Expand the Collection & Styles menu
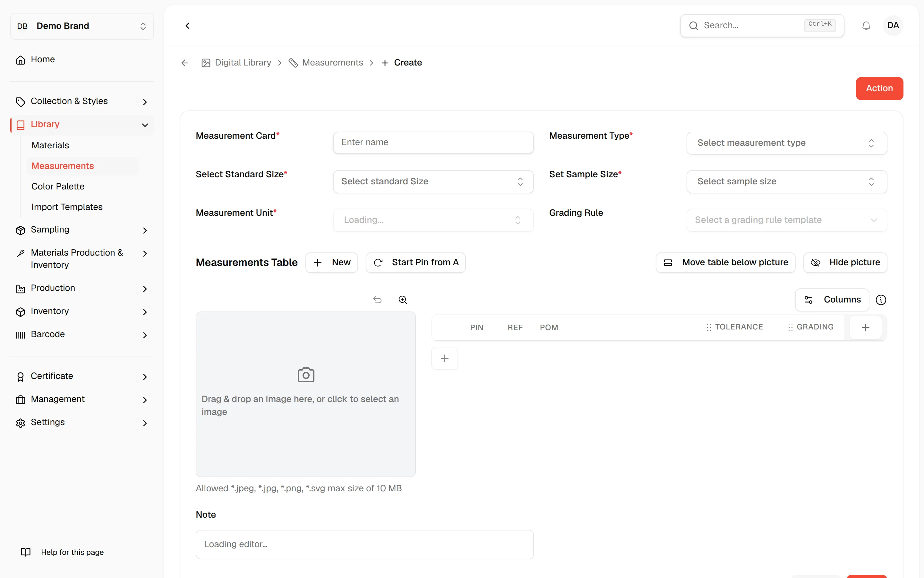 82,101
